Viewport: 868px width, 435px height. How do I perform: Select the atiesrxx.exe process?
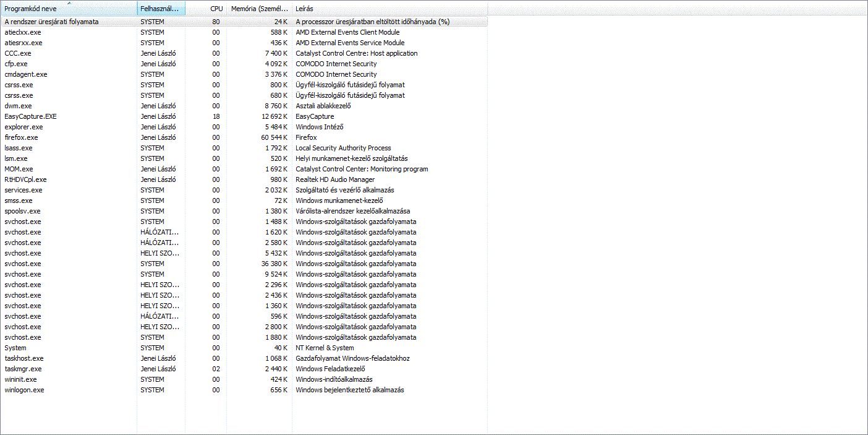[244, 43]
